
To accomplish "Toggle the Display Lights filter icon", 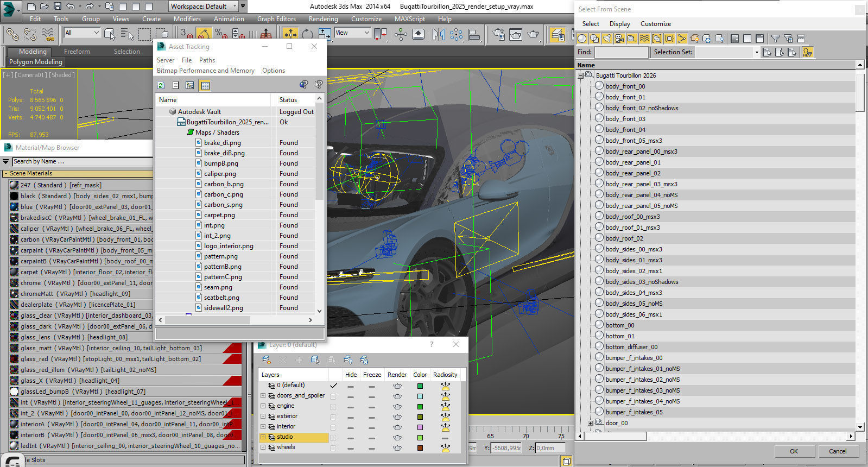I will tap(607, 39).
